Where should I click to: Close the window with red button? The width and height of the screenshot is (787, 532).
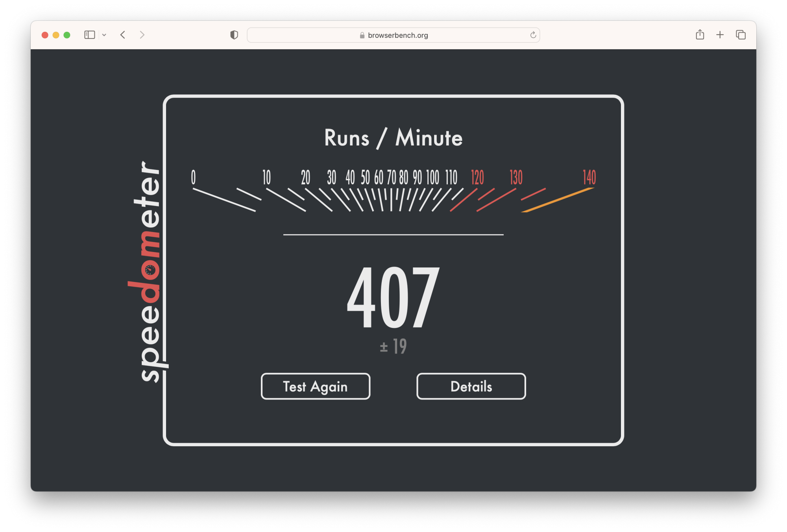point(45,35)
